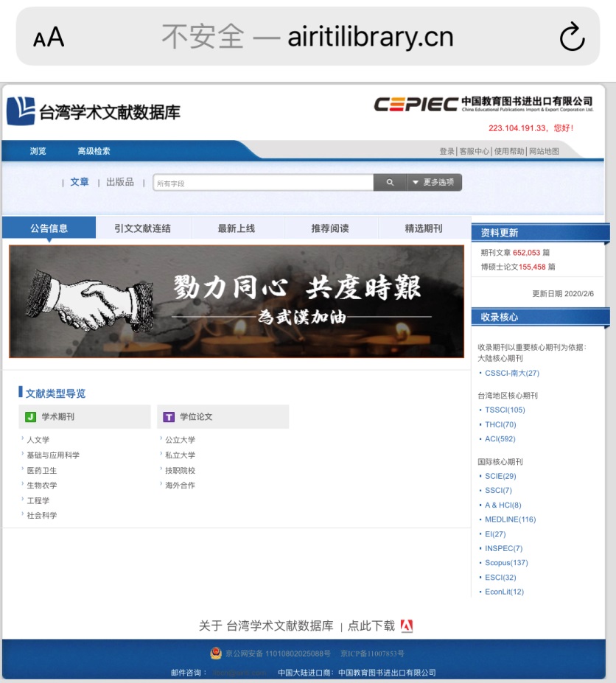This screenshot has width=616, height=683.
Task: Open the 京公网安备 11010802025088号 link
Action: [278, 654]
